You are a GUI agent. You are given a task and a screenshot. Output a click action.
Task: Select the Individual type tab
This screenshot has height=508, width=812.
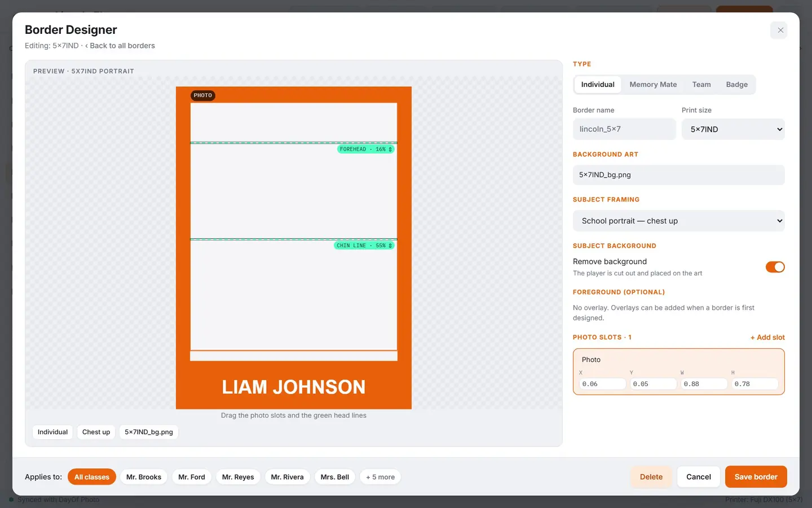point(598,85)
